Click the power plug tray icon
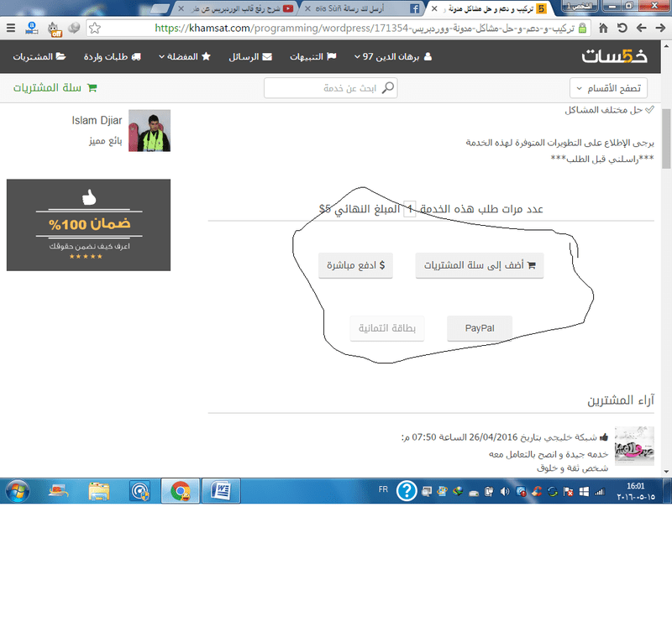The width and height of the screenshot is (672, 622). coord(489,492)
